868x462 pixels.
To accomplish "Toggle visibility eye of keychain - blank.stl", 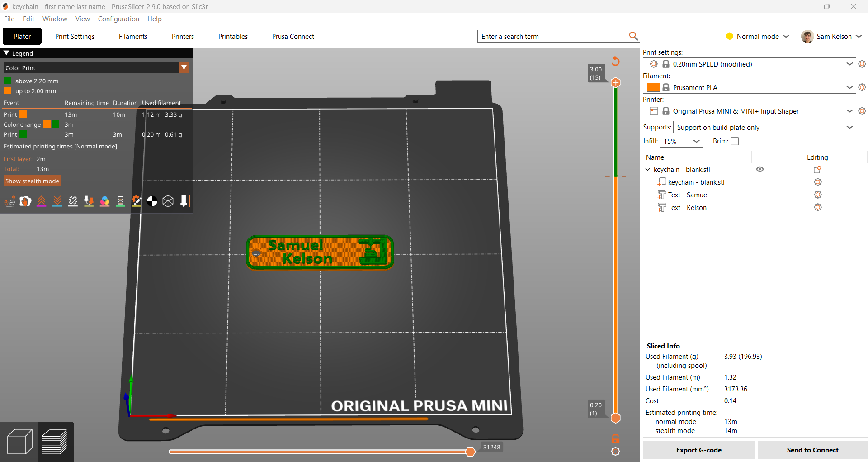I will click(760, 169).
